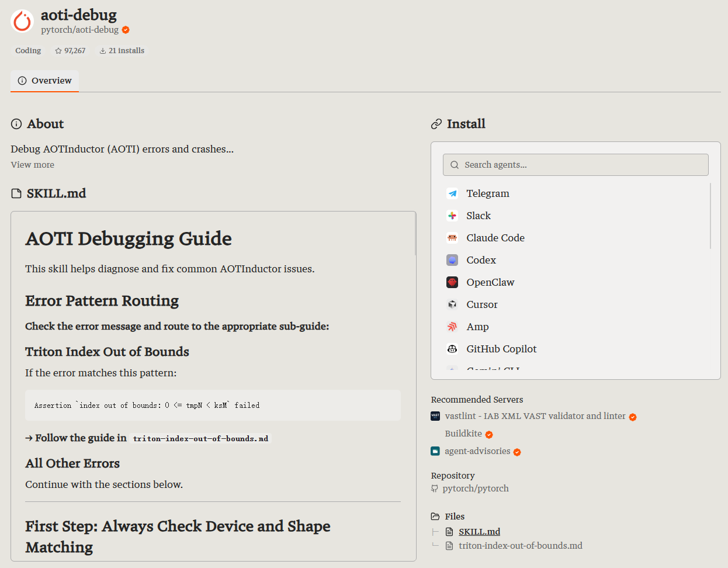Image resolution: width=728 pixels, height=568 pixels.
Task: Expand description with View more
Action: (x=33, y=165)
